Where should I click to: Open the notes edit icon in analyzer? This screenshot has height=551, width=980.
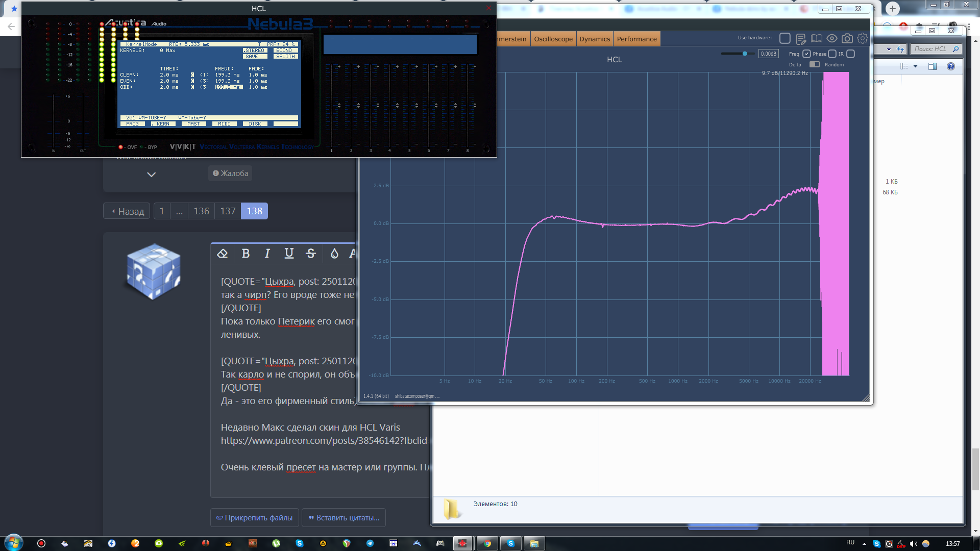point(801,39)
